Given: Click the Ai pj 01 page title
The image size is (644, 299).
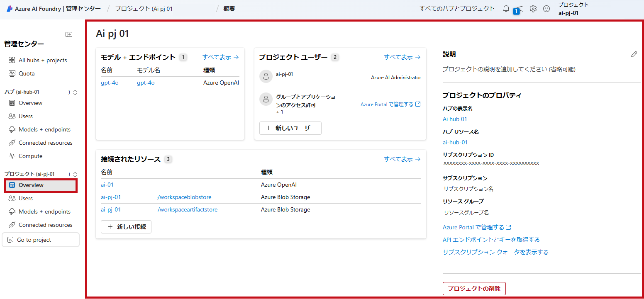Looking at the screenshot, I should click(112, 34).
